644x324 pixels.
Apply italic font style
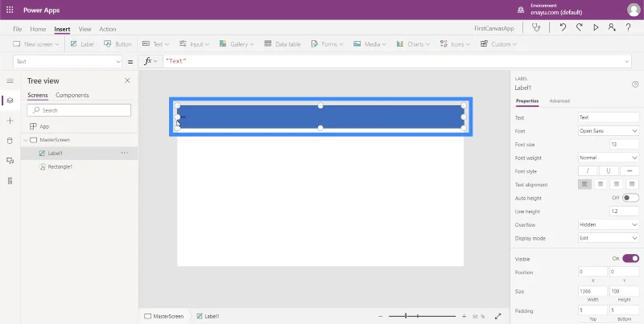pos(588,171)
